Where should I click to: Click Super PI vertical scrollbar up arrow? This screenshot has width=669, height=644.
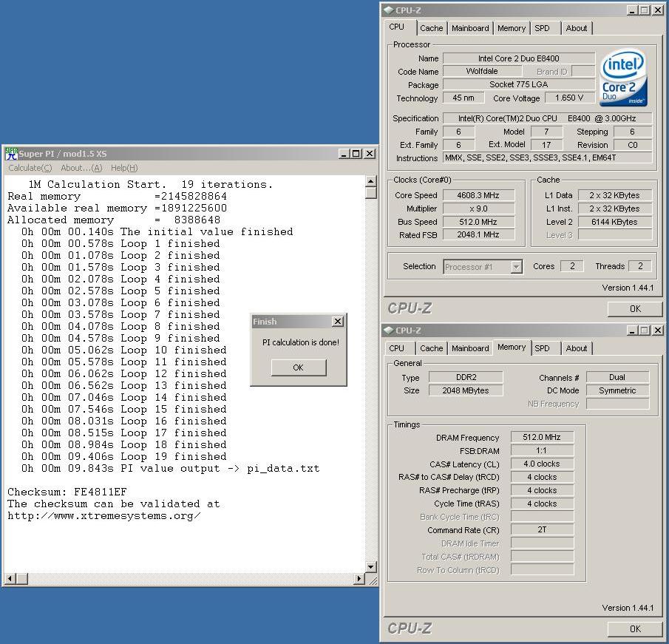[x=371, y=181]
